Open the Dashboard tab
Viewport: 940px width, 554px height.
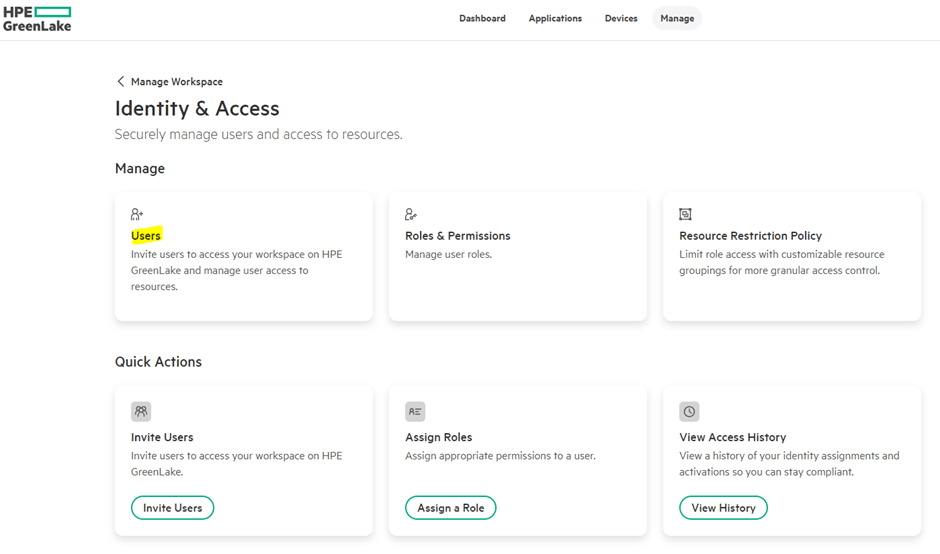click(x=482, y=18)
